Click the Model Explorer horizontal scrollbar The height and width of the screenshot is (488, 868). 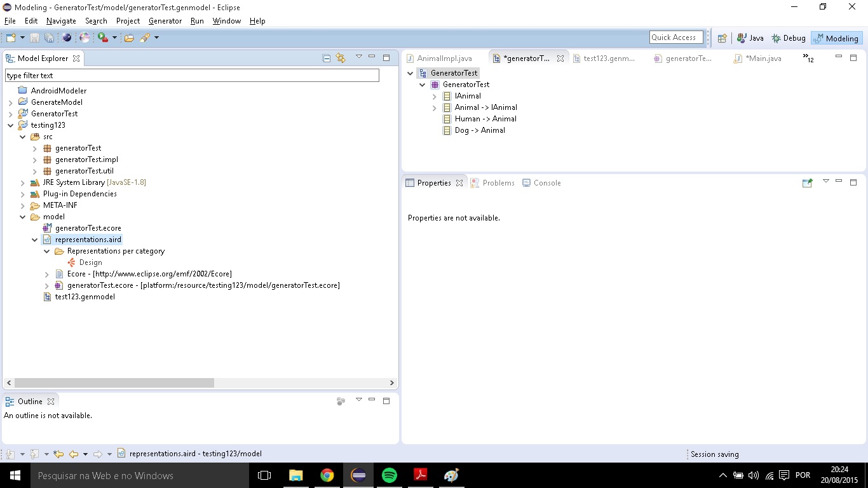pyautogui.click(x=114, y=383)
